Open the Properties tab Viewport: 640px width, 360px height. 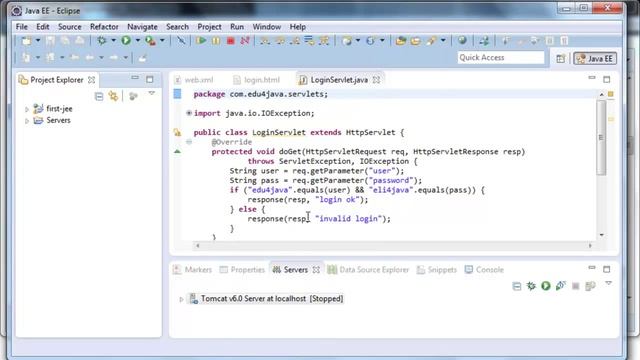point(242,270)
